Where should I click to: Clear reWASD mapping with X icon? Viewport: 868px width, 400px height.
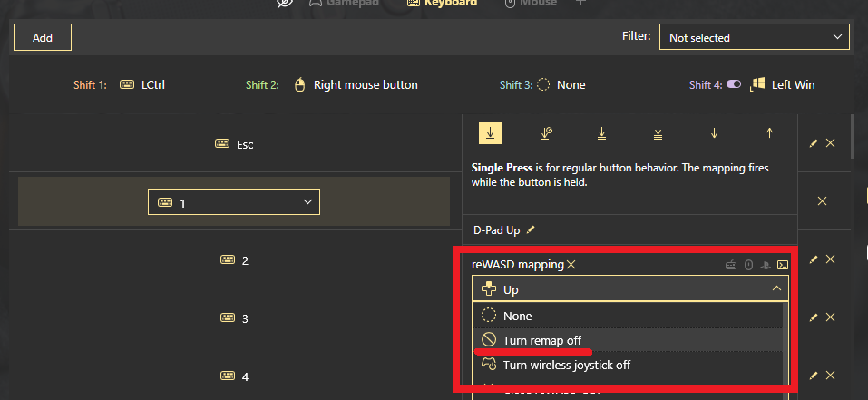point(571,264)
